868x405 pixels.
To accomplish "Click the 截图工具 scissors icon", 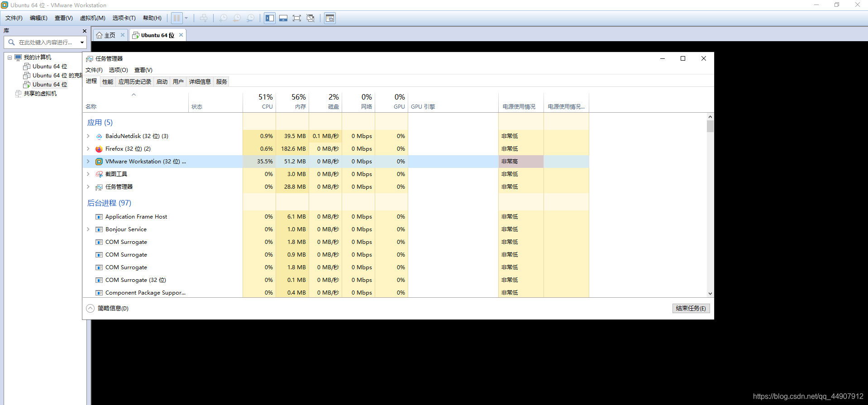I will [99, 174].
